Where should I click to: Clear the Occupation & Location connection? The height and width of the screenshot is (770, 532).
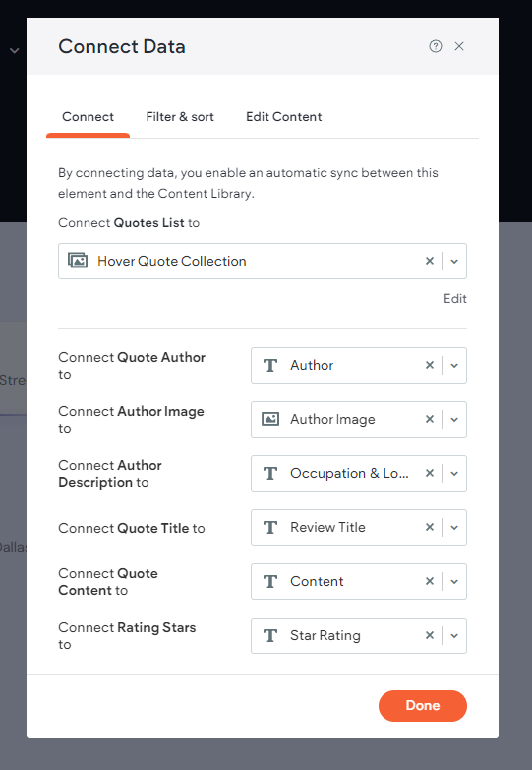coord(430,473)
